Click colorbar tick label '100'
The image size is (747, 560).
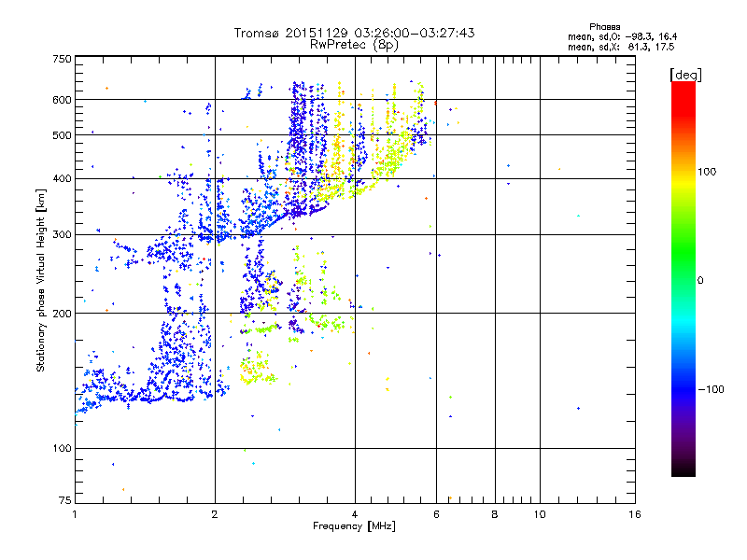point(707,172)
